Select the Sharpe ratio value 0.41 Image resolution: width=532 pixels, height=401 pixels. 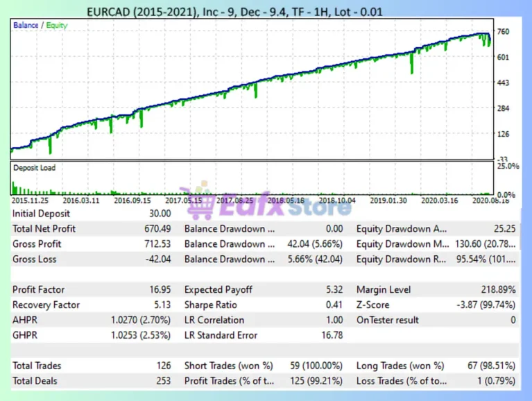(x=334, y=305)
